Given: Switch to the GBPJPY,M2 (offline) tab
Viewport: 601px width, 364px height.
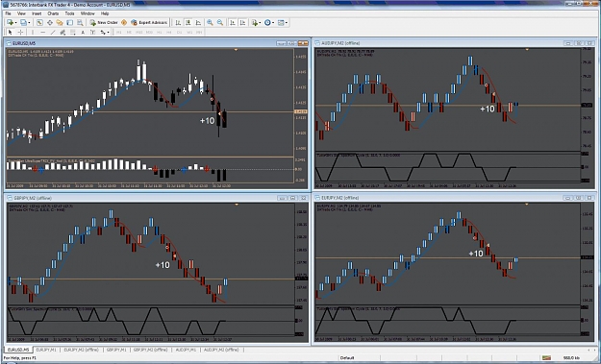Looking at the screenshot, I should (150, 350).
